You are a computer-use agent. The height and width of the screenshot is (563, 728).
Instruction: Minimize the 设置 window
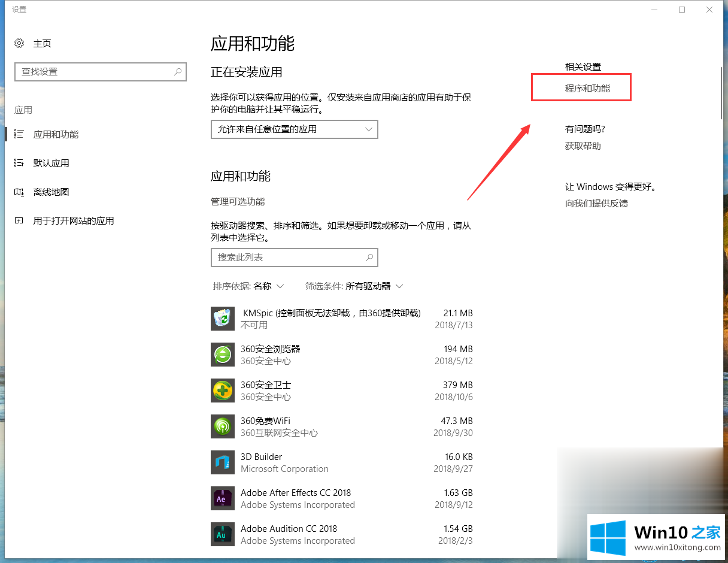[654, 10]
